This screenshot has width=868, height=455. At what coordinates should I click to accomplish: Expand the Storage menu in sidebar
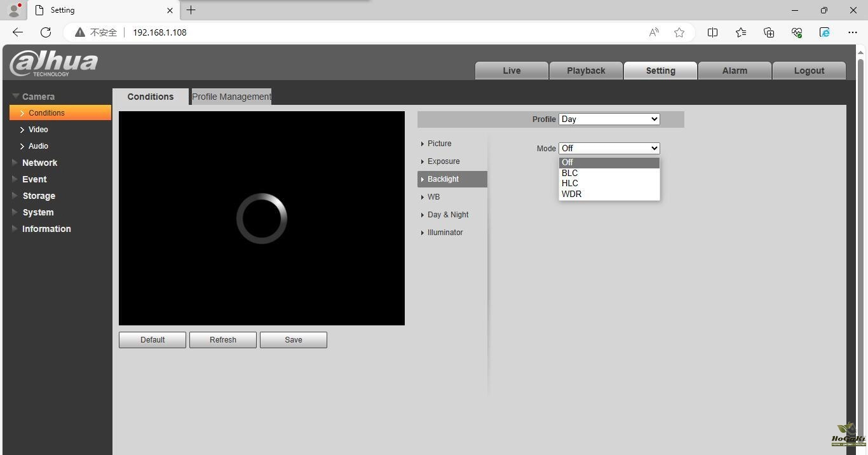(x=39, y=196)
